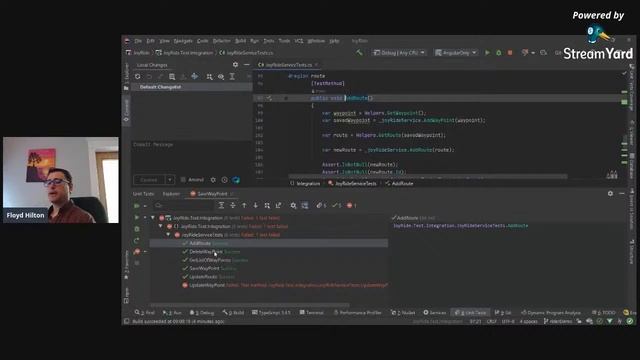Open run tests dropdown arrow in session toolbar

tap(145, 206)
